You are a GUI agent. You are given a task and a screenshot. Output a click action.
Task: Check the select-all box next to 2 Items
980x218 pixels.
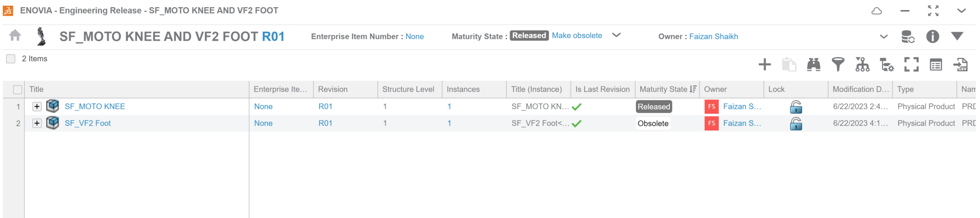point(11,59)
